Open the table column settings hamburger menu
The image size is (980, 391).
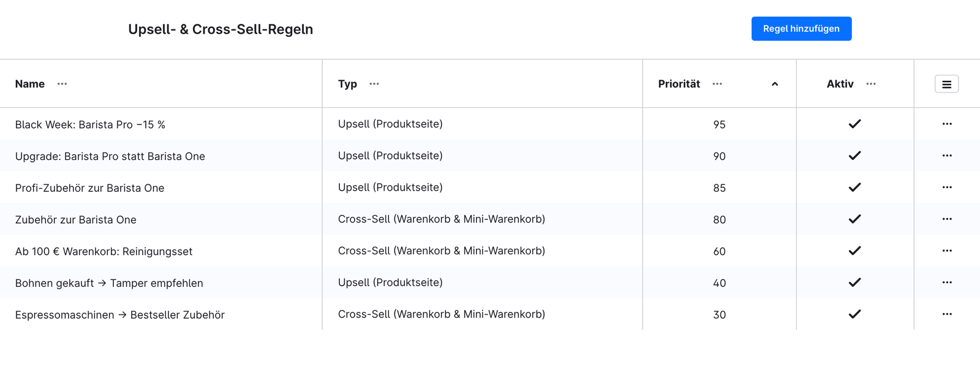point(947,84)
